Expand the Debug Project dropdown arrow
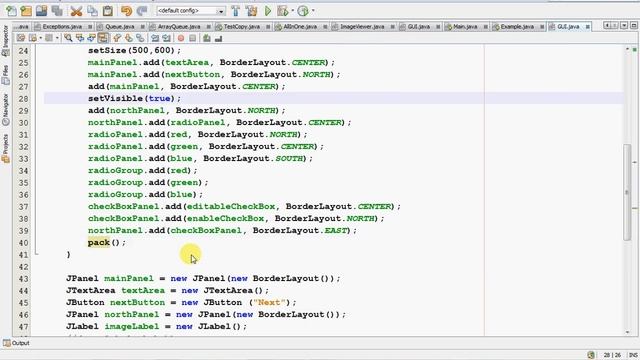Viewport: 640px width, 360px height. tap(292, 11)
